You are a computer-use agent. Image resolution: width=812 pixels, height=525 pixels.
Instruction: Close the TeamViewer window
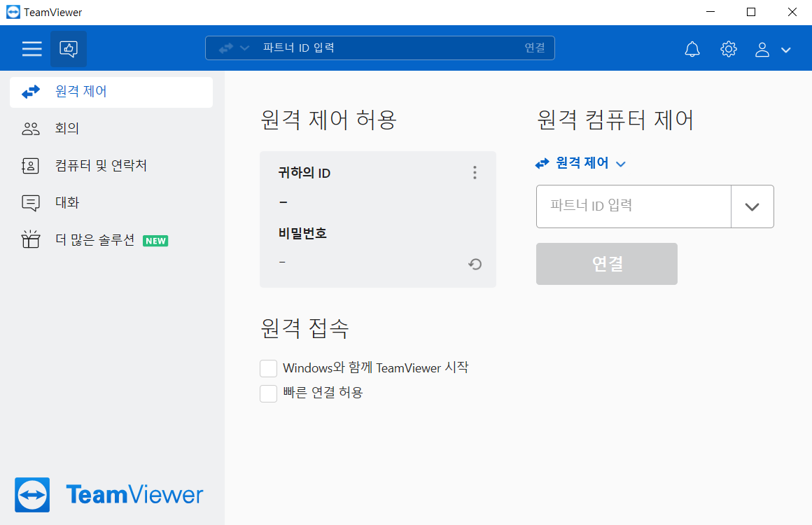(x=792, y=12)
